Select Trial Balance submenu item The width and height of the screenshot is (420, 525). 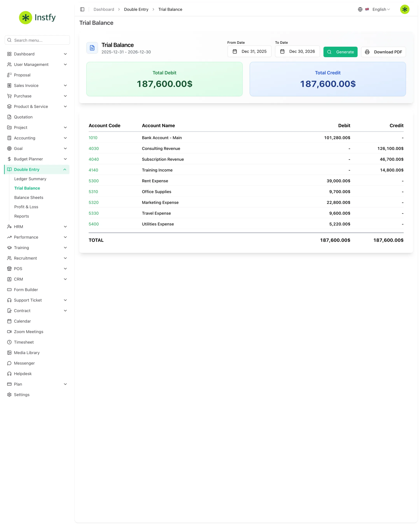pos(27,188)
